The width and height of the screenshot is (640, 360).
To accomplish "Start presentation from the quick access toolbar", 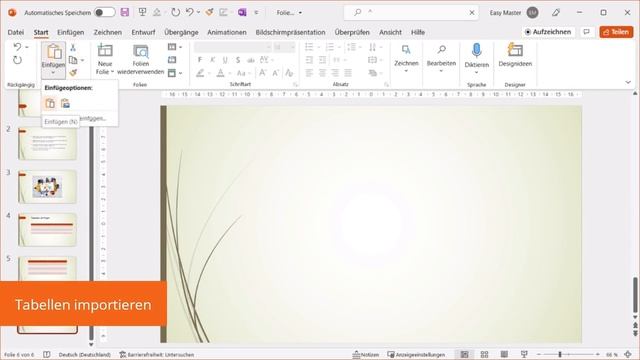I will 142,12.
